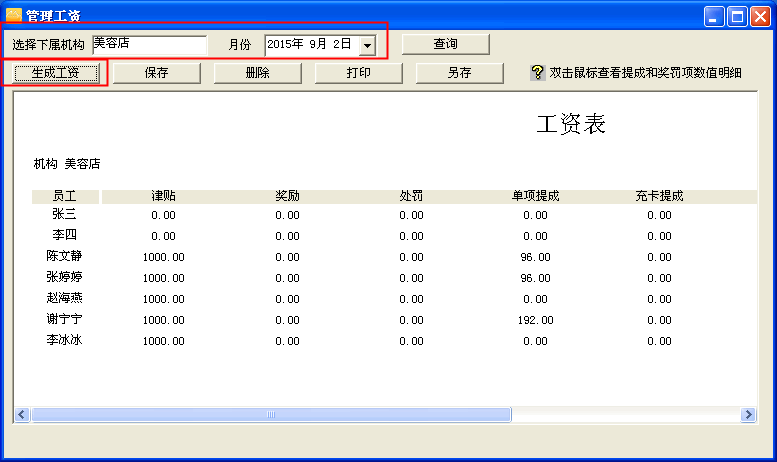The height and width of the screenshot is (462, 777).
Task: Click the 管理工资 title bar app icon
Action: click(13, 15)
